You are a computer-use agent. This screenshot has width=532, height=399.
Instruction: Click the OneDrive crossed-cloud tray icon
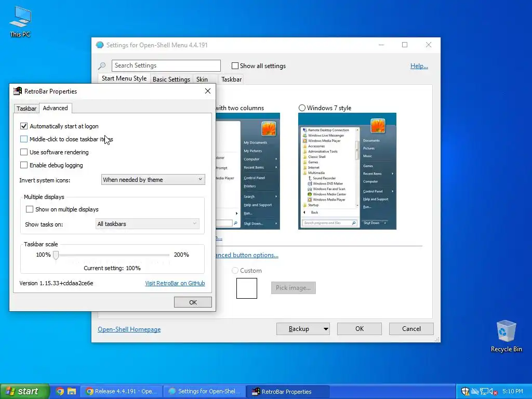[475, 392]
